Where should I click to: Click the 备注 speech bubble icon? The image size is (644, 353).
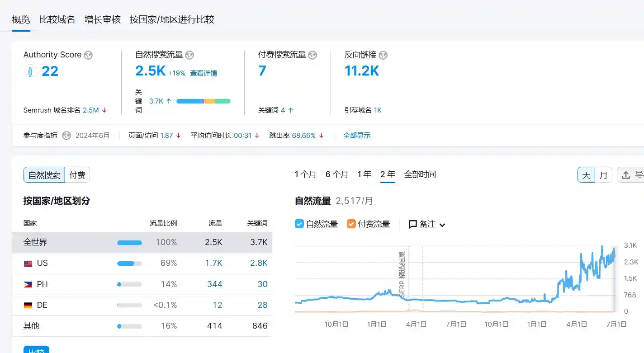click(412, 224)
